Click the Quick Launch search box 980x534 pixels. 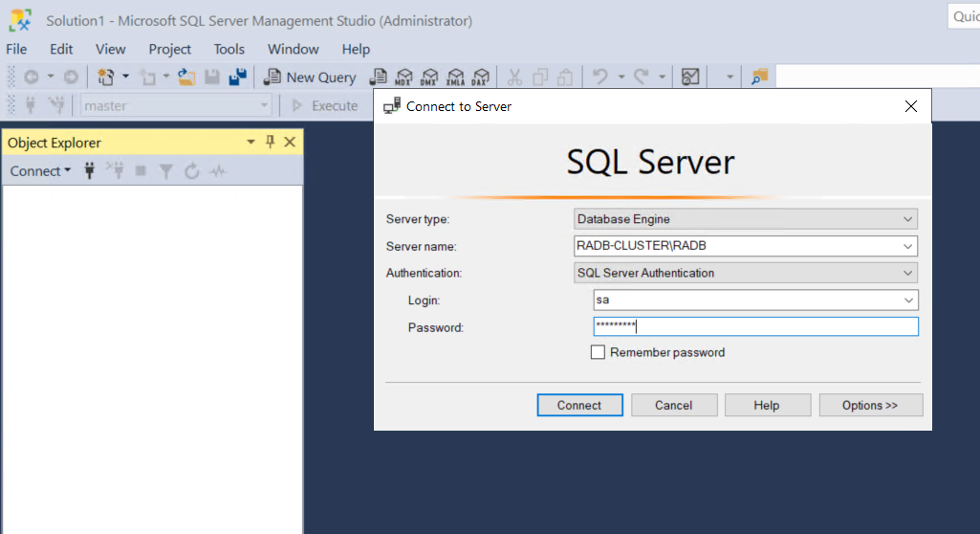click(964, 16)
